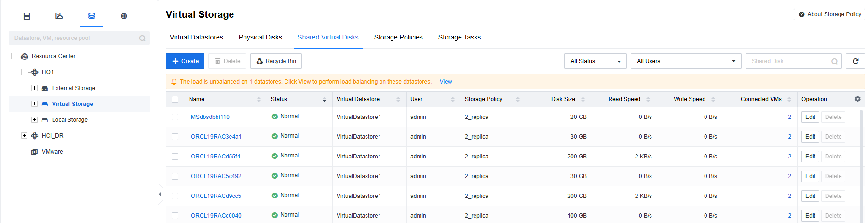Open the compute servers sidebar icon
The height and width of the screenshot is (223, 868).
[x=27, y=16]
